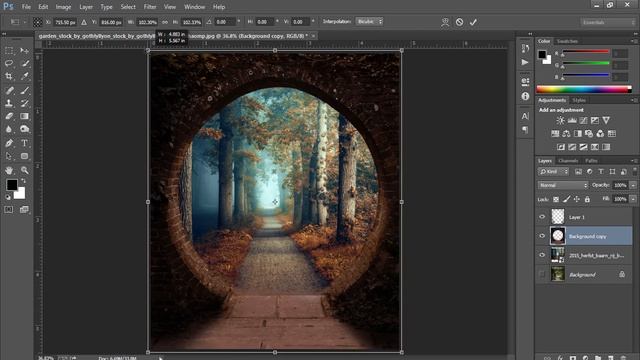Select the Path Selection tool

(9, 156)
